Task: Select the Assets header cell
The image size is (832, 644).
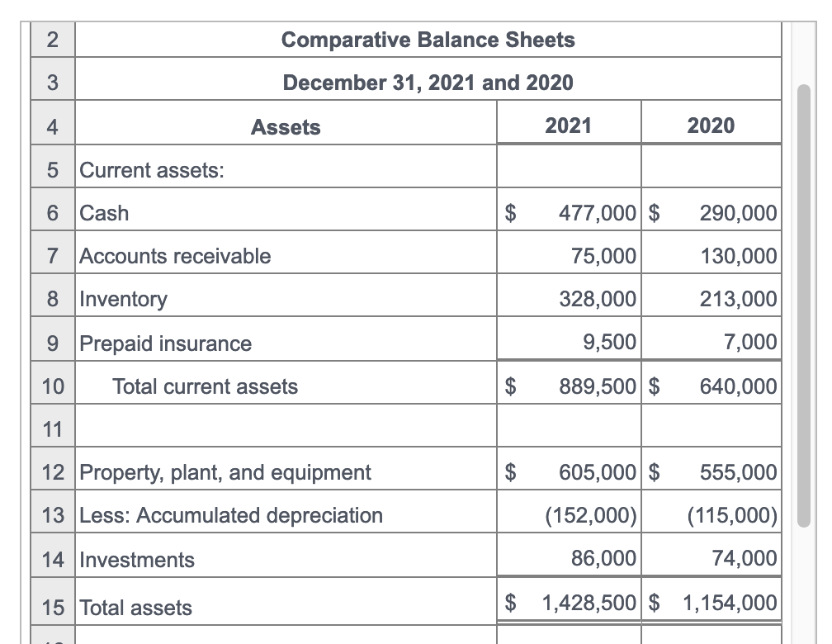Action: pyautogui.click(x=286, y=126)
